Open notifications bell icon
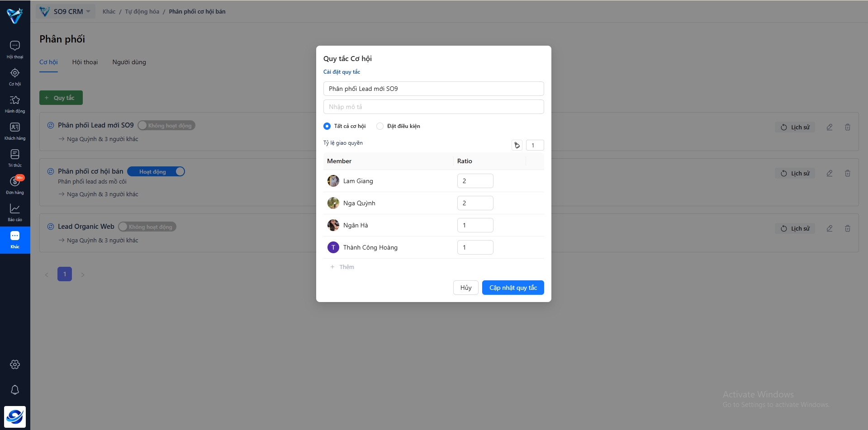 (x=15, y=390)
